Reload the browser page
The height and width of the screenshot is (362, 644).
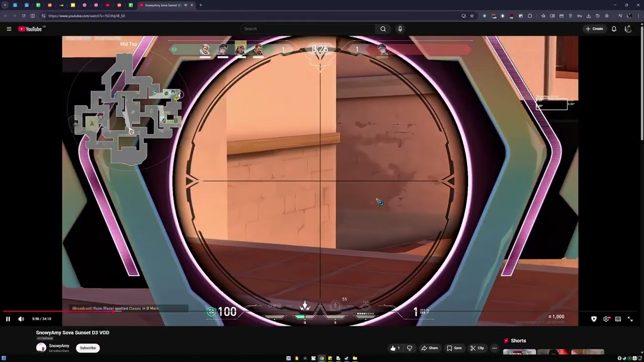[23, 16]
